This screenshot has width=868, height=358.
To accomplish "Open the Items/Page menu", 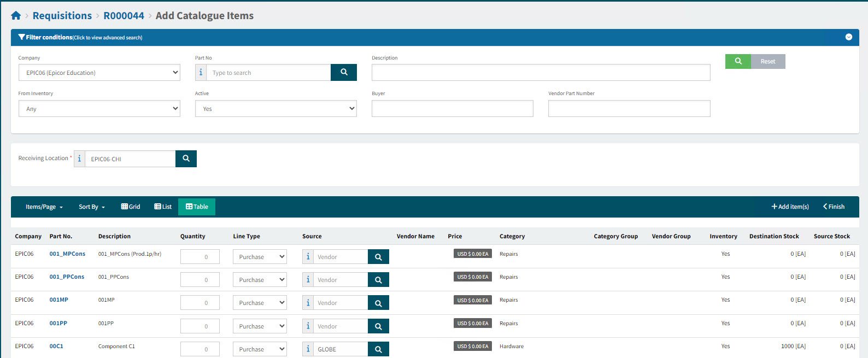I will [44, 207].
